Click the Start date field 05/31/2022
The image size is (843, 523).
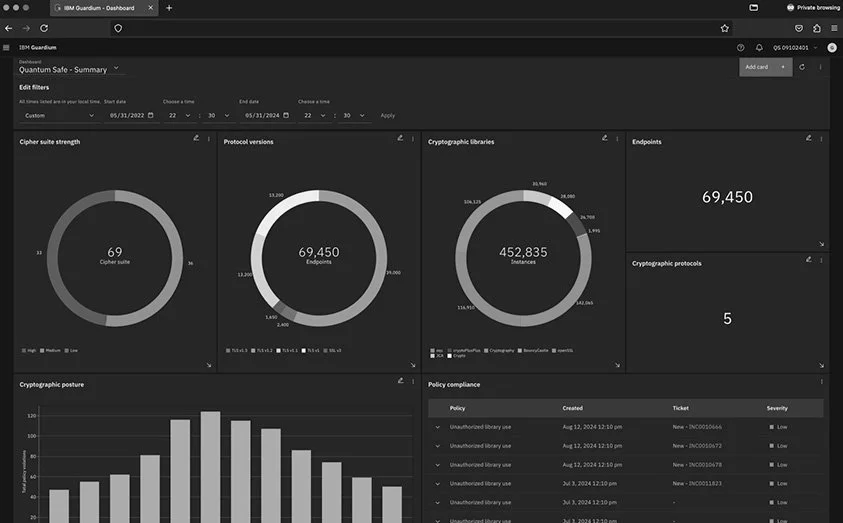(132, 116)
